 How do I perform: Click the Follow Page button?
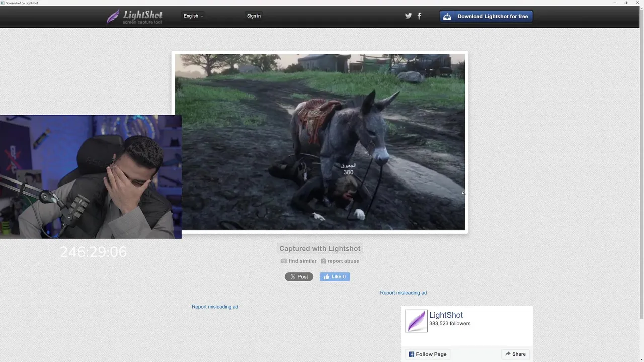click(427, 354)
